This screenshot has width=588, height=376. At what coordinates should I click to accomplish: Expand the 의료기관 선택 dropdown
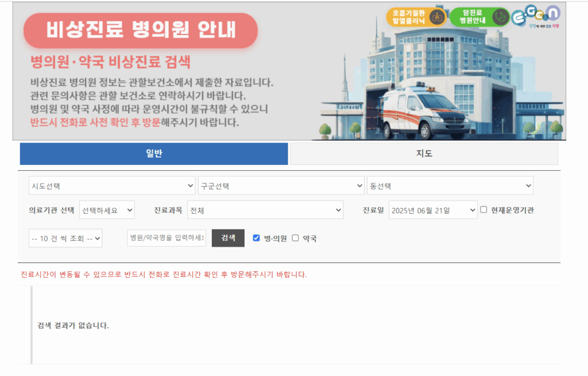click(x=107, y=210)
